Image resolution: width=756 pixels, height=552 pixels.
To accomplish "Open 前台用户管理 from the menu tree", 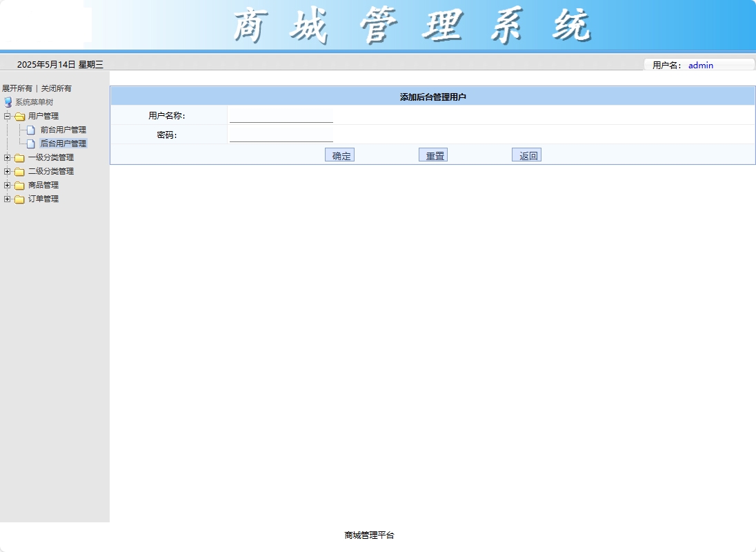I will click(x=63, y=130).
